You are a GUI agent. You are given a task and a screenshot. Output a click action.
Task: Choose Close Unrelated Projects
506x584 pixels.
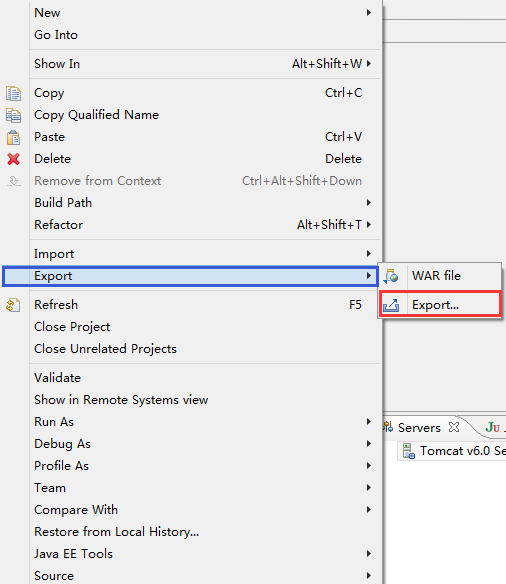(x=205, y=349)
